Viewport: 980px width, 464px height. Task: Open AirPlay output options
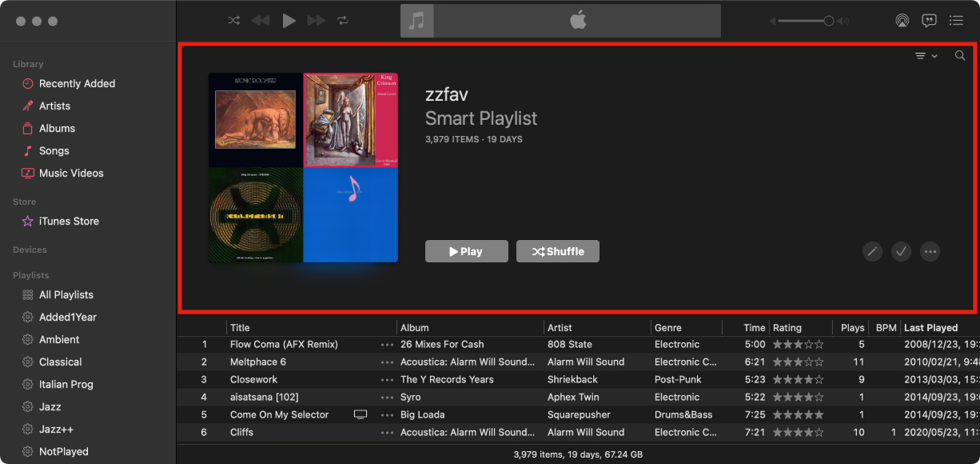point(902,21)
